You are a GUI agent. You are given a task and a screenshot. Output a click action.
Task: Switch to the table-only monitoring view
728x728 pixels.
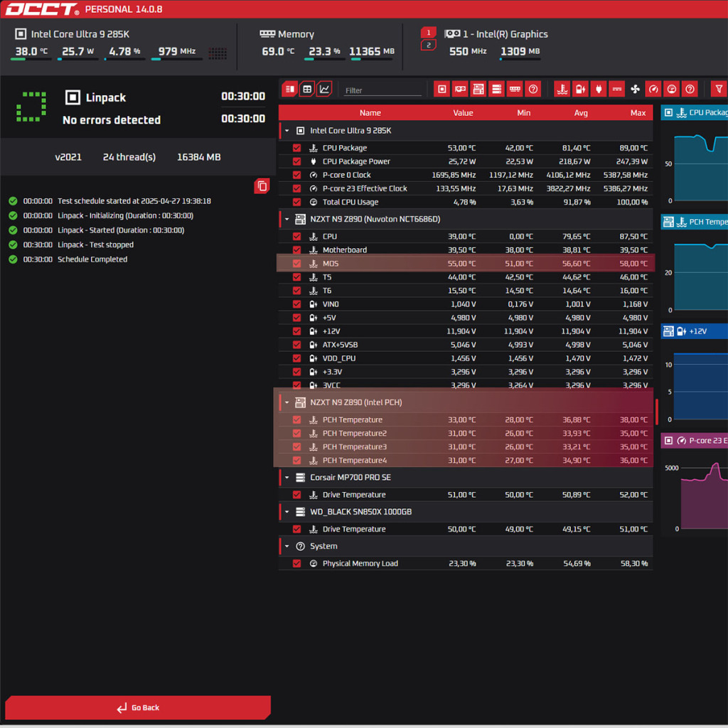tap(307, 89)
